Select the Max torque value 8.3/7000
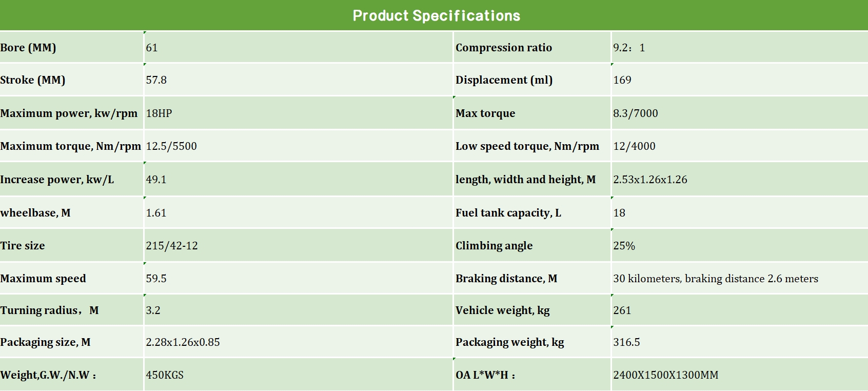Screen dimensions: 868x391 [635, 113]
